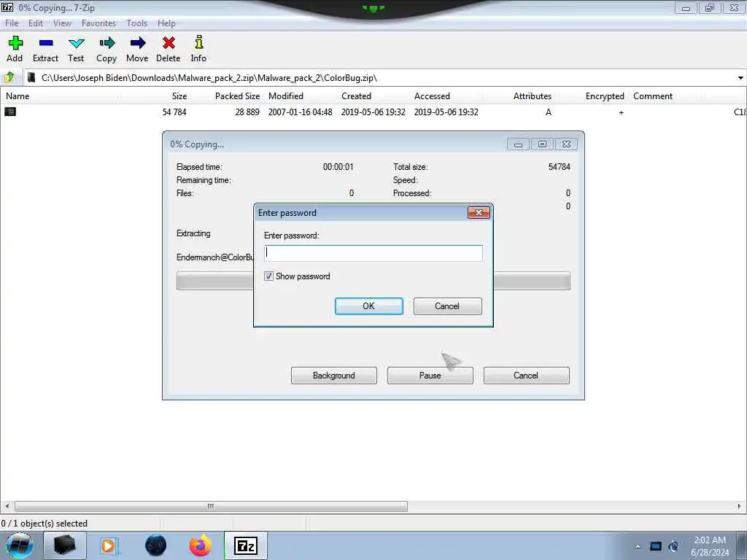
Task: Open the media player taskbar icon
Action: [109, 545]
